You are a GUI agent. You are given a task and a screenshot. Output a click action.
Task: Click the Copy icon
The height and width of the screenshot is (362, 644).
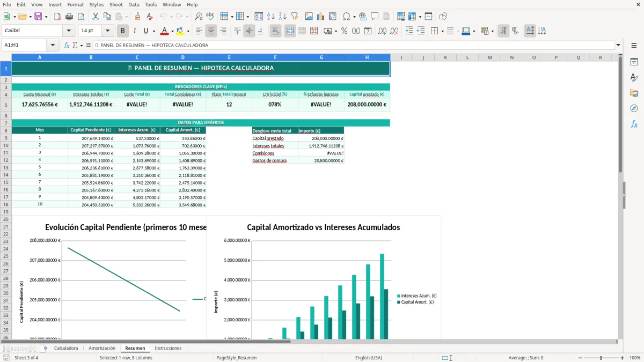[107, 17]
